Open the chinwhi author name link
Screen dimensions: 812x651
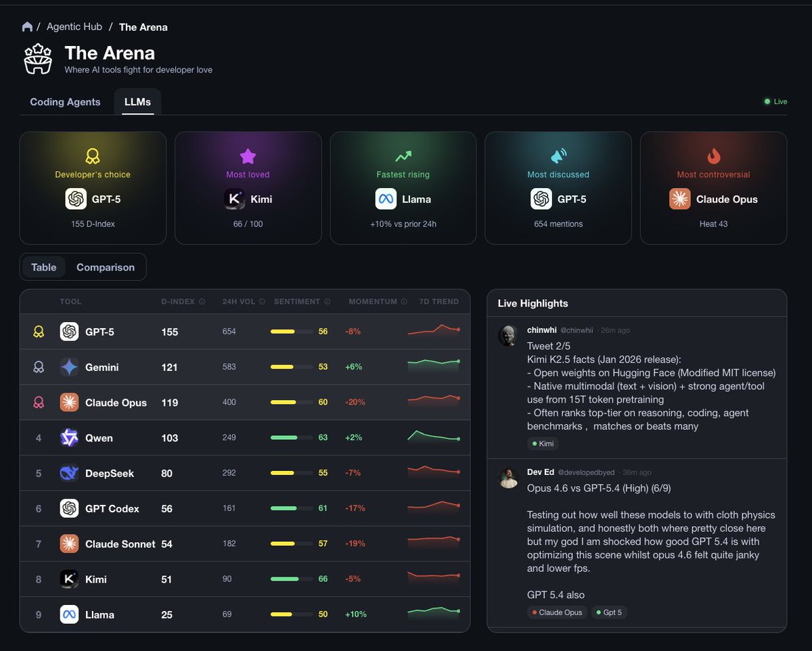coord(541,330)
